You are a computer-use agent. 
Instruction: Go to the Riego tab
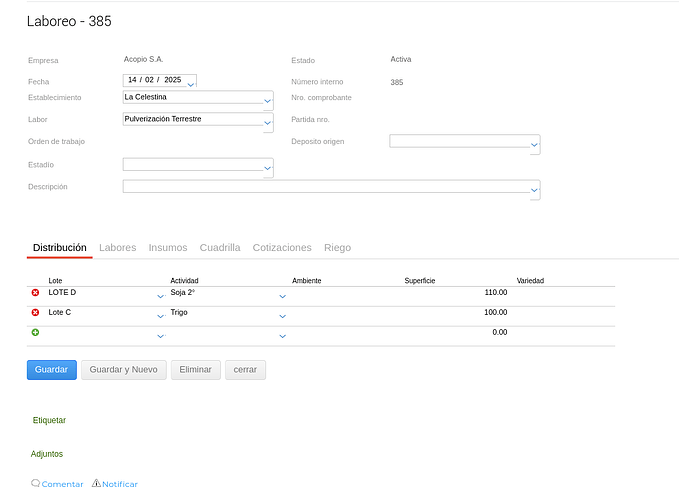point(337,248)
